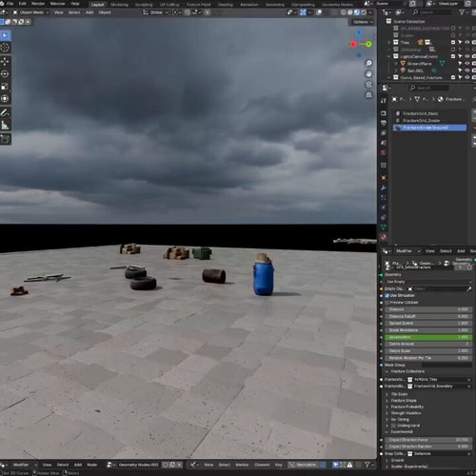
Task: Expand the GroundPlane object row
Action: (x=396, y=64)
